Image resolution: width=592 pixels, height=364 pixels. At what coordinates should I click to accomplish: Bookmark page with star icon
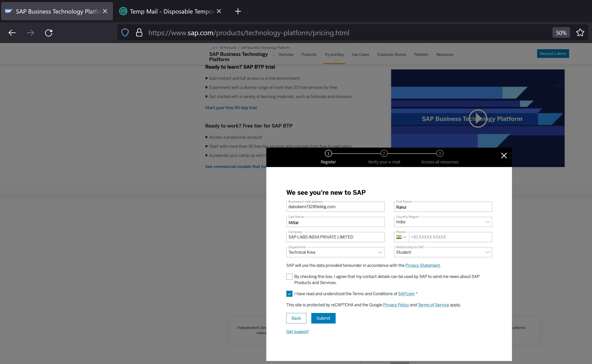580,33
